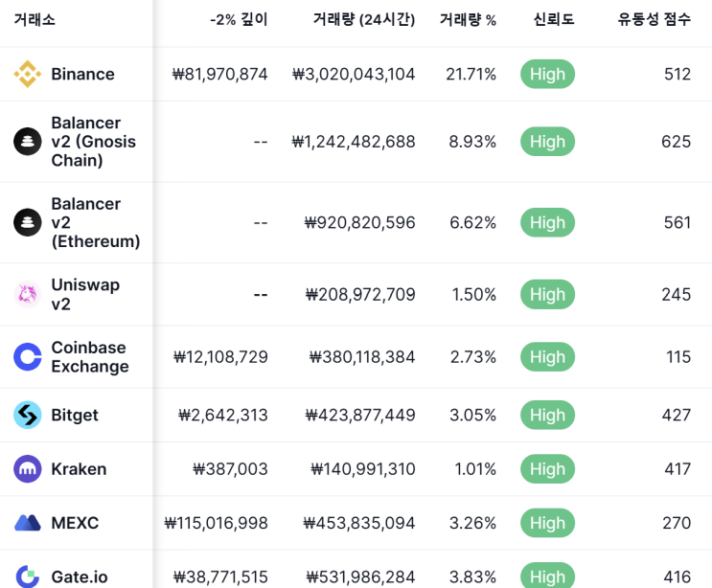Open the Bitget exchange link
The image size is (712, 588).
(x=75, y=415)
